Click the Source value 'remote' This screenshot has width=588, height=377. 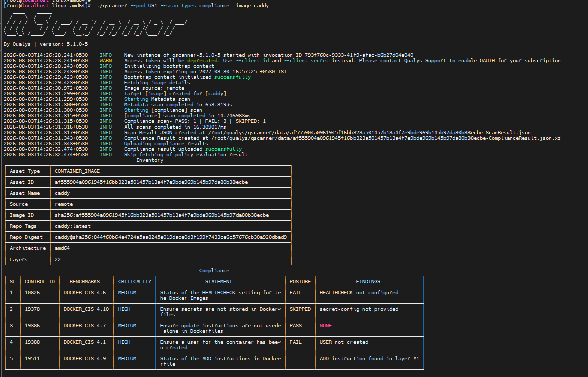(64, 204)
